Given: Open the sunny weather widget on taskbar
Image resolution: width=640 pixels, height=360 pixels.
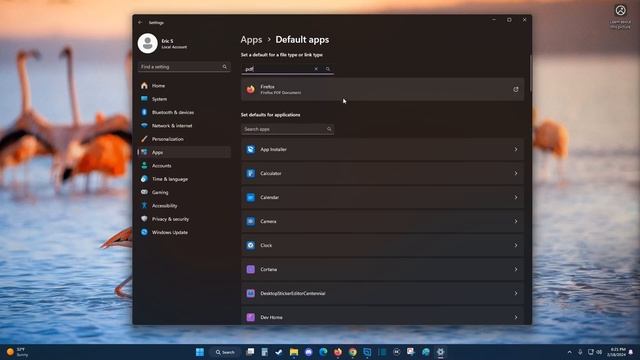Looking at the screenshot, I should coord(17,352).
